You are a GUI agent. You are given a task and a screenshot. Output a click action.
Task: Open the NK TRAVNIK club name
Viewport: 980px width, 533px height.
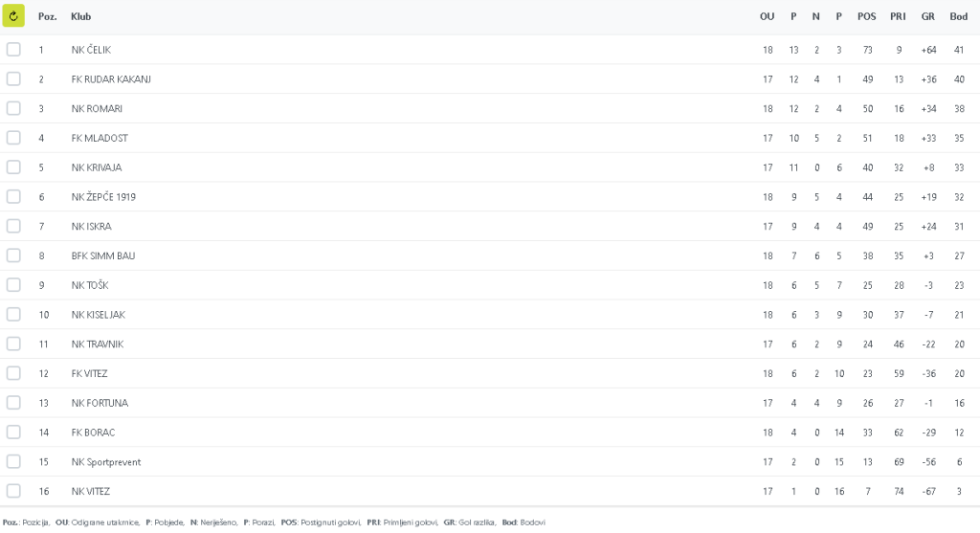[98, 344]
